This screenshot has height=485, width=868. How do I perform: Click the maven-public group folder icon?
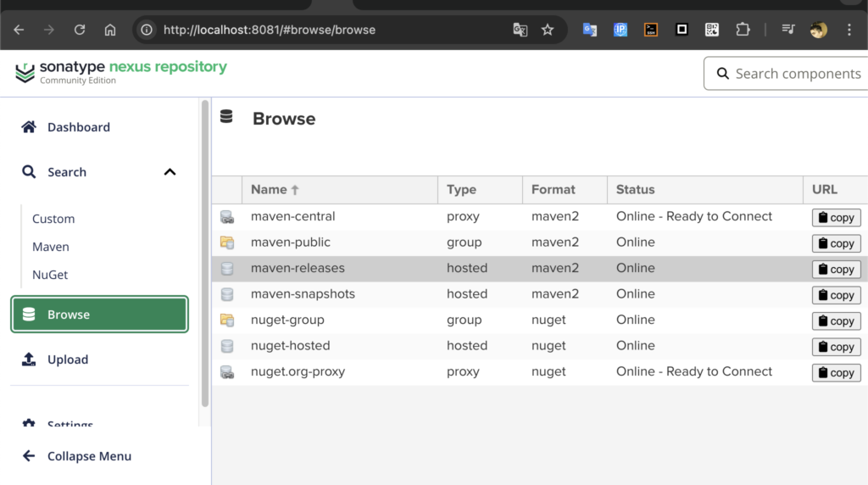(x=226, y=242)
